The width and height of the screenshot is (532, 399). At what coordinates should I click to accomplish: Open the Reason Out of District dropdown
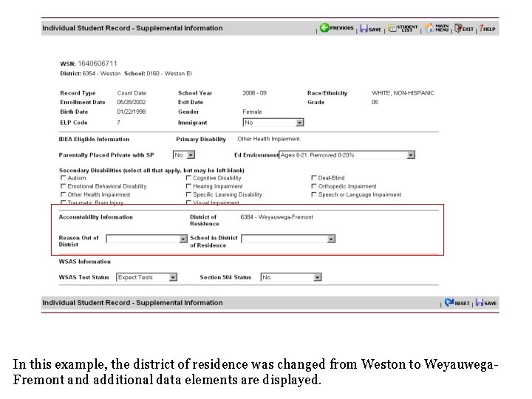pos(146,239)
